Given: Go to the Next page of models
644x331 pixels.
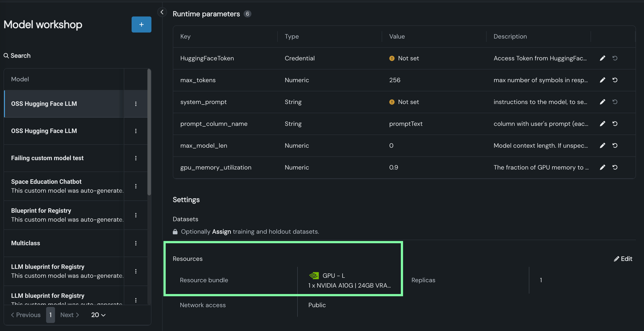Looking at the screenshot, I should pyautogui.click(x=69, y=315).
